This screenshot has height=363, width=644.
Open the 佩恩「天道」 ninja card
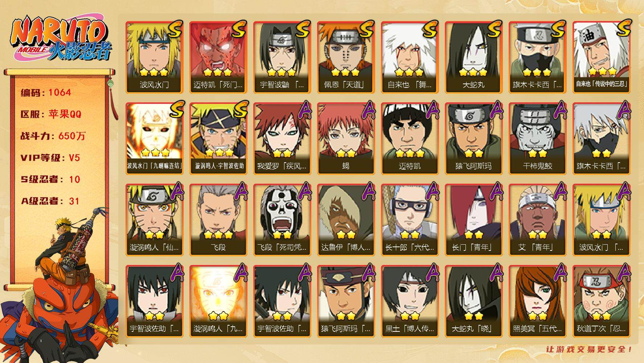tap(346, 57)
